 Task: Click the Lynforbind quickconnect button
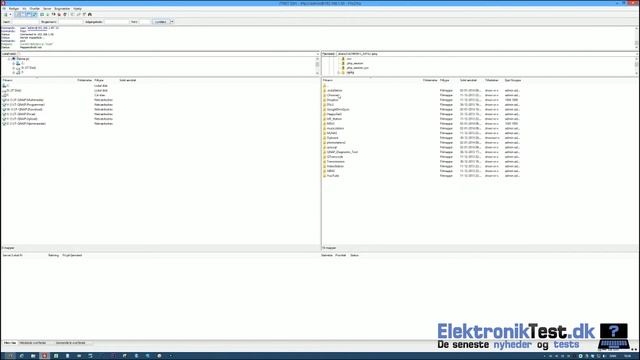[161, 22]
